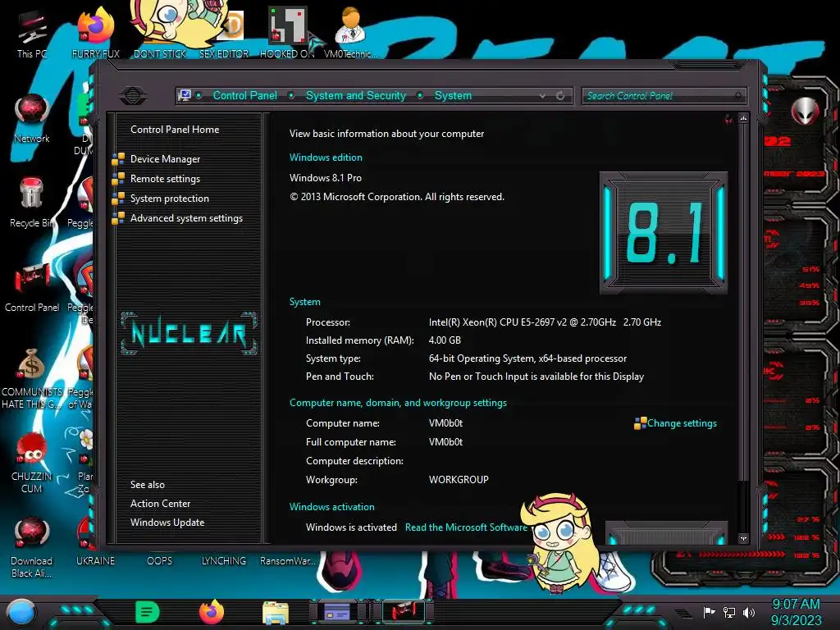Open the COMMUNISTS HATE THIS money bag icon
The image size is (840, 630).
32,379
